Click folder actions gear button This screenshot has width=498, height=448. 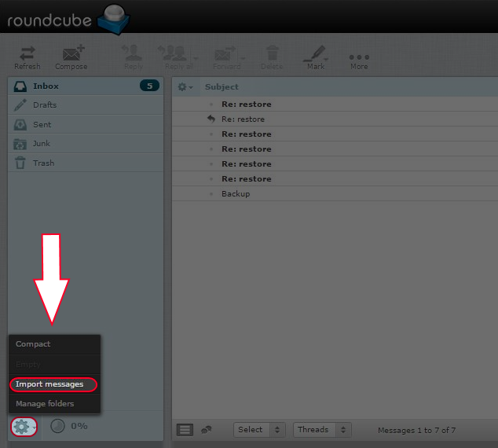click(x=24, y=427)
